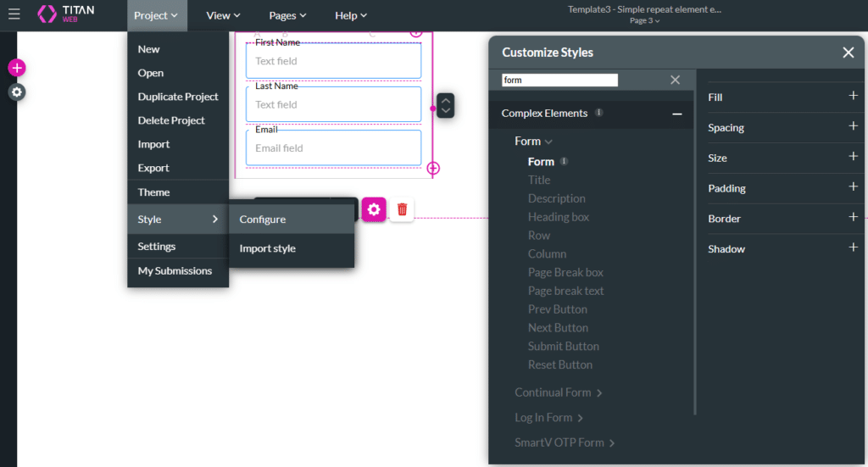
Task: Click the pink add element plus button
Action: (17, 68)
